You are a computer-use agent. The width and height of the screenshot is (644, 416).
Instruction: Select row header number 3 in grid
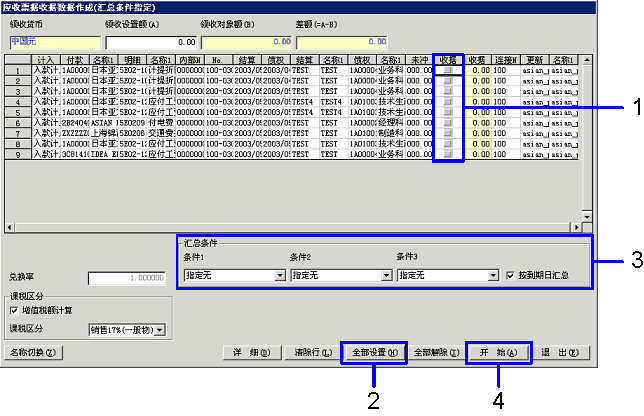(x=17, y=92)
